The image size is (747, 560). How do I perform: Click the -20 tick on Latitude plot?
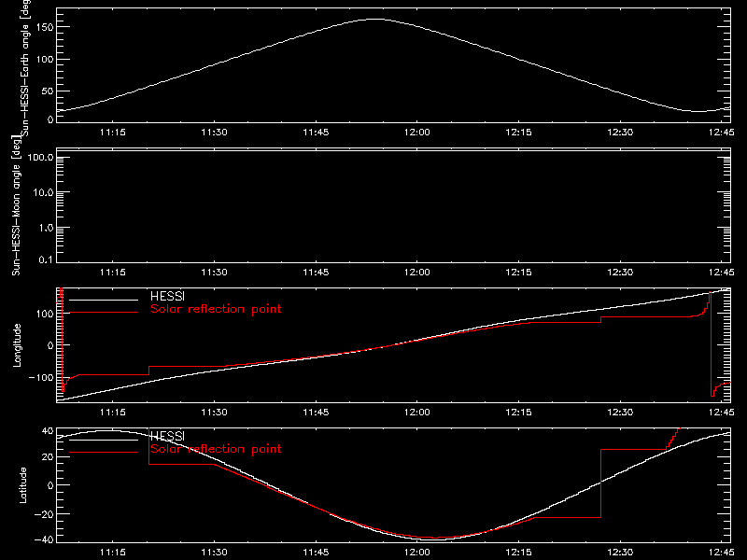tap(44, 514)
